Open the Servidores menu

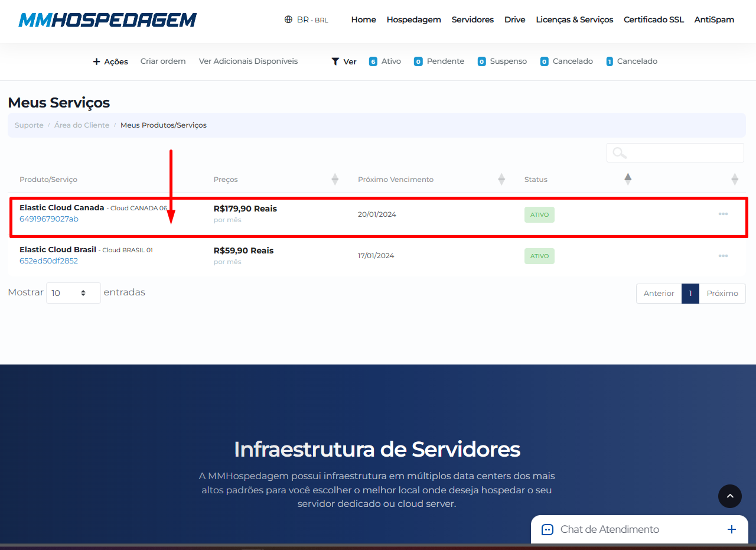(x=472, y=19)
